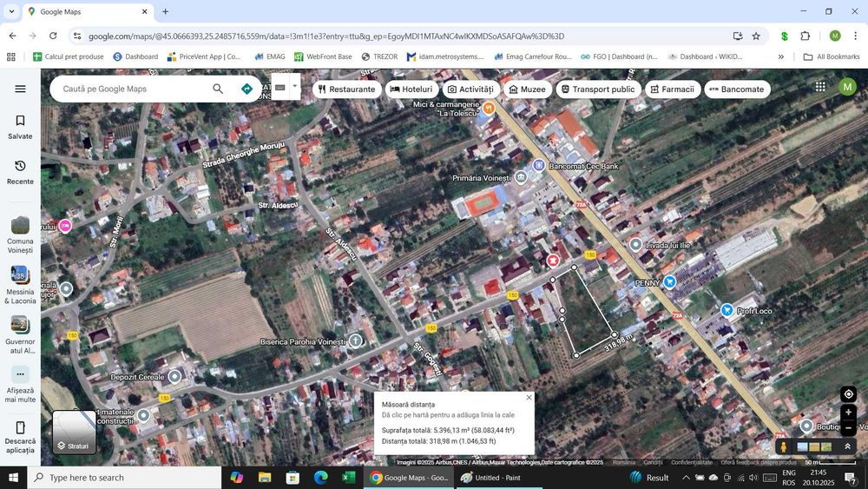Viewport: 868px width, 489px height.
Task: Open the Google Maps hamburger menu
Action: (20, 89)
